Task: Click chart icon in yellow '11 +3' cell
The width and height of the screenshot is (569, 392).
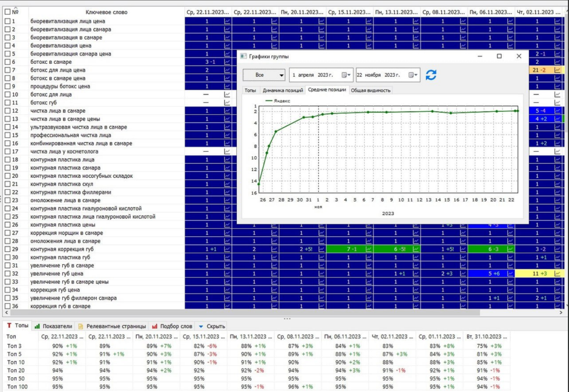Action: tap(557, 274)
